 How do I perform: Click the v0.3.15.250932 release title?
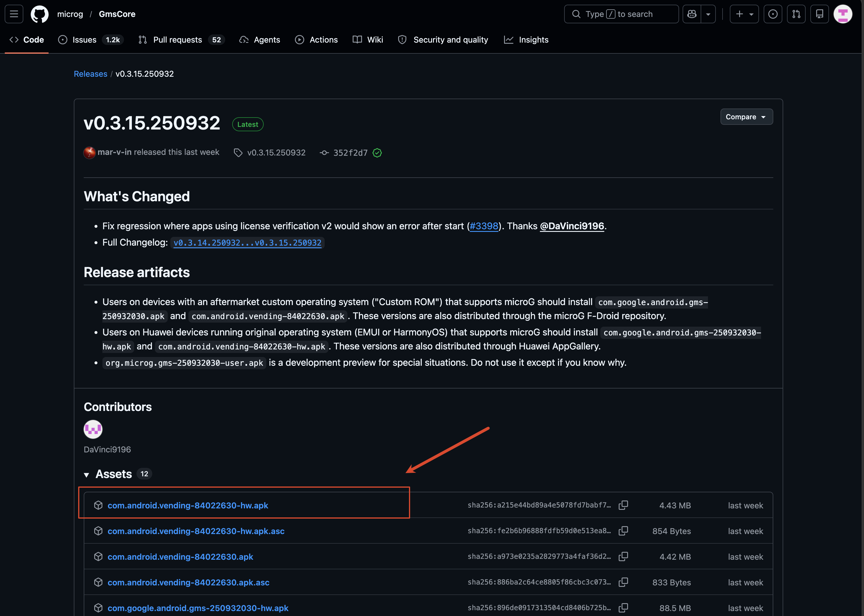[152, 123]
